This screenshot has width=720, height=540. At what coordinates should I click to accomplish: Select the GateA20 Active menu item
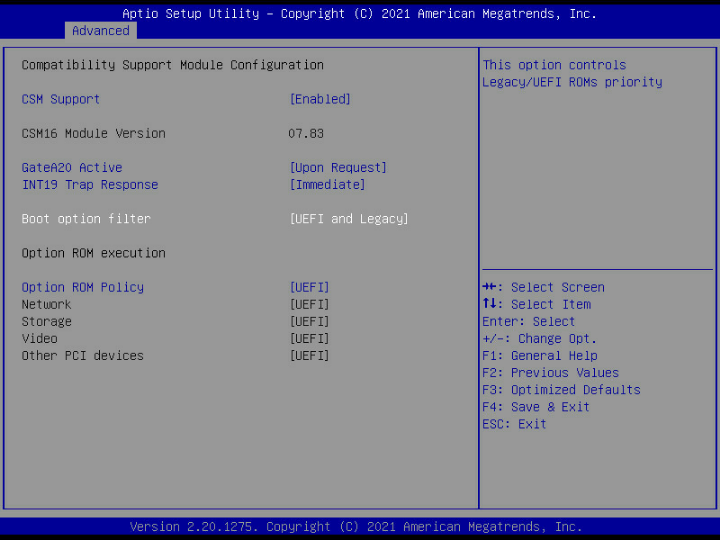click(72, 168)
